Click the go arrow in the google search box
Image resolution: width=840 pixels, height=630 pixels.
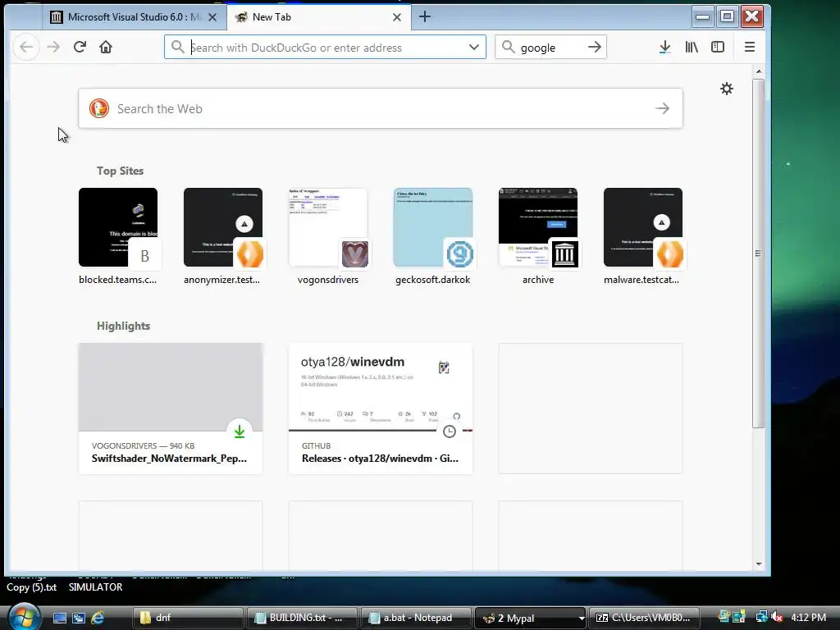point(595,47)
